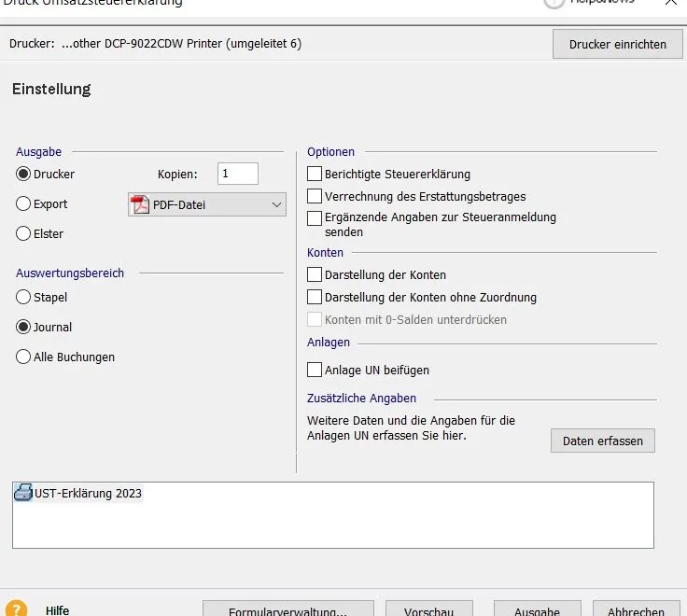Close the print dialog with the X
This screenshot has height=616, width=687.
click(x=671, y=3)
